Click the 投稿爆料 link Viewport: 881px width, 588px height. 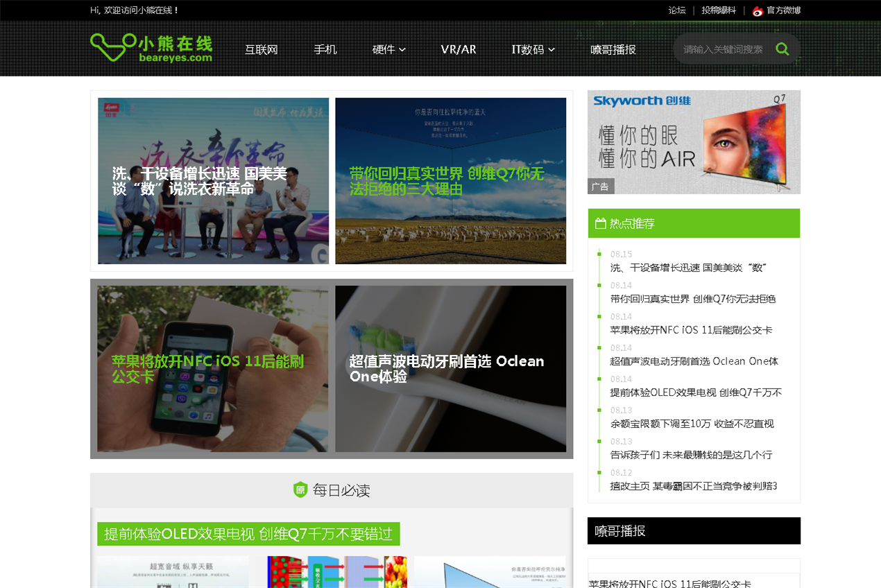tap(719, 10)
